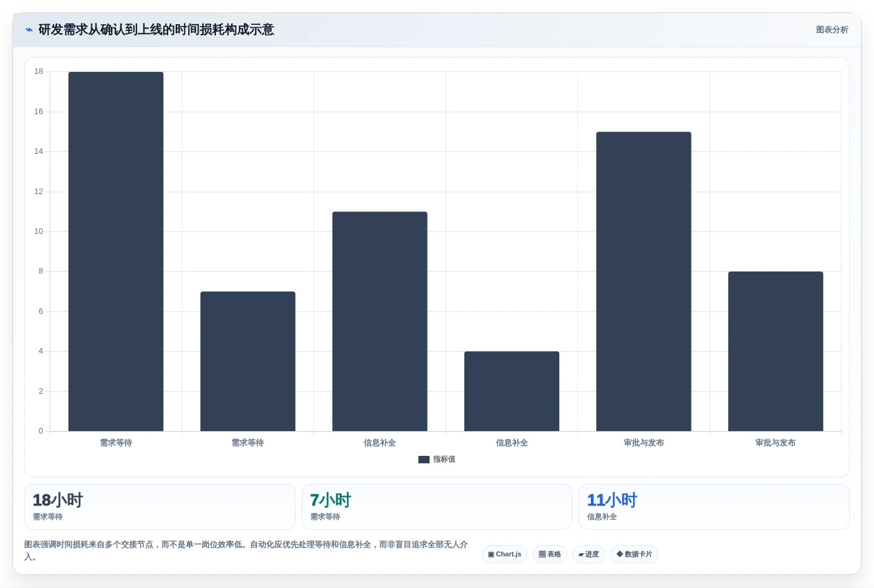Image resolution: width=874 pixels, height=588 pixels.
Task: Select the tallest 18-hour 需求等待 bar
Action: tap(116, 251)
